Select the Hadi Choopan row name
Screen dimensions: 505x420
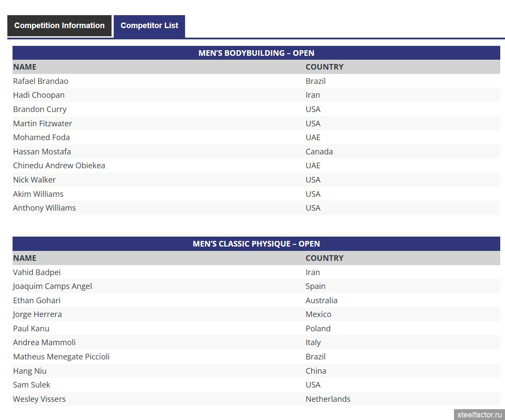[38, 95]
